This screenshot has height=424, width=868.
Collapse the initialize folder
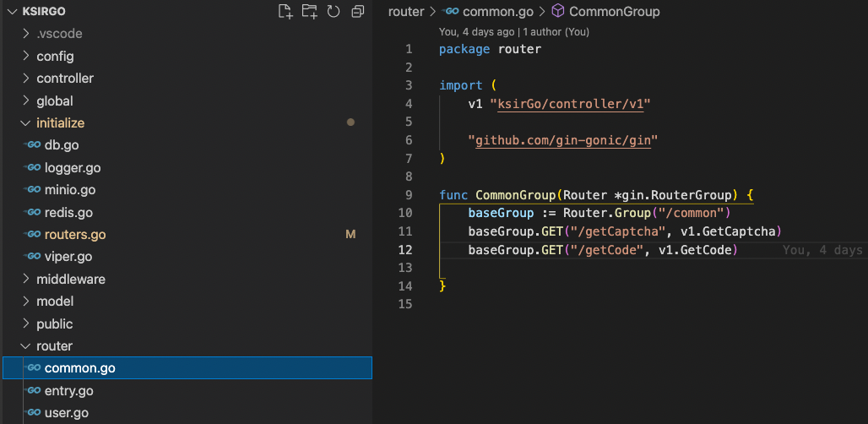click(x=25, y=123)
